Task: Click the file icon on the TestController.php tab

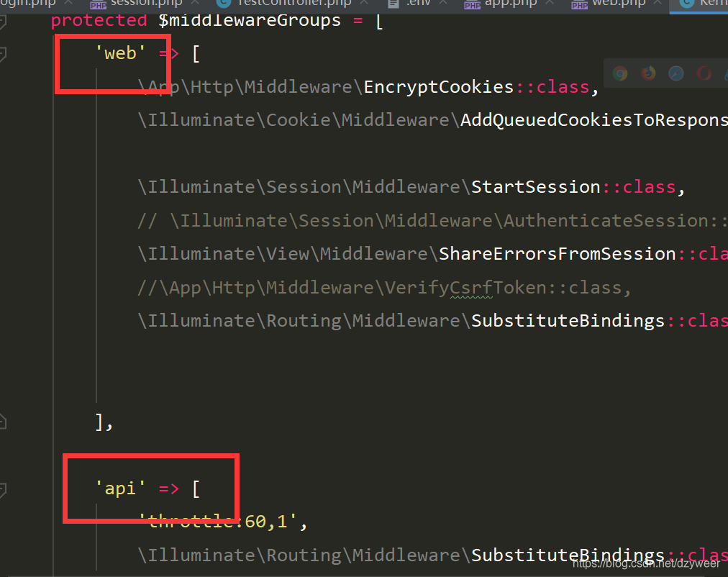Action: pyautogui.click(x=222, y=4)
